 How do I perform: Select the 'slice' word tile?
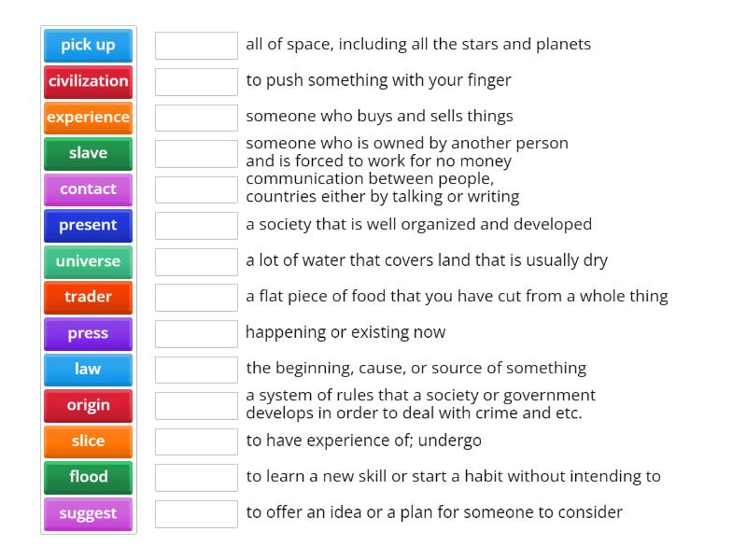pyautogui.click(x=88, y=441)
